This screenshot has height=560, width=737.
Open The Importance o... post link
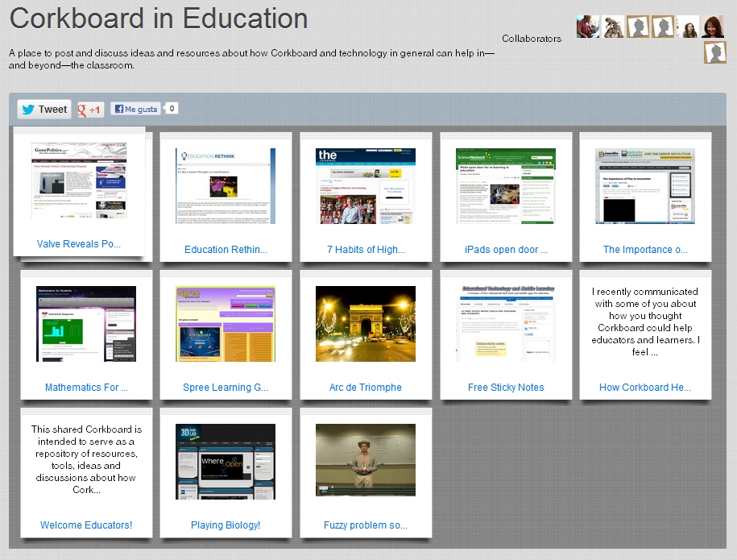click(x=645, y=250)
